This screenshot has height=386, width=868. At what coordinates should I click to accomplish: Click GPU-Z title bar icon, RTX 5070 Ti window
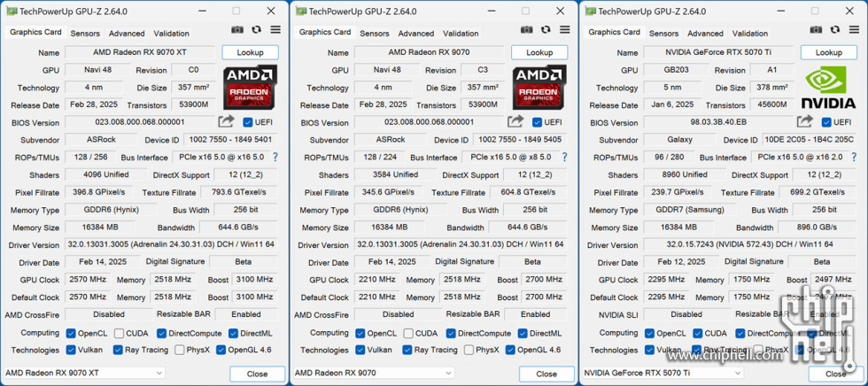click(x=591, y=11)
